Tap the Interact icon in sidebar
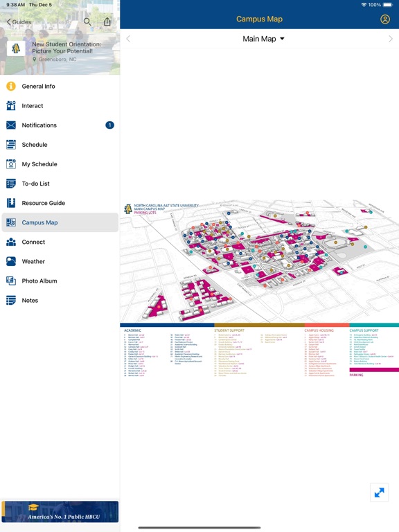Screen dimensions: 399x532 coord(11,105)
